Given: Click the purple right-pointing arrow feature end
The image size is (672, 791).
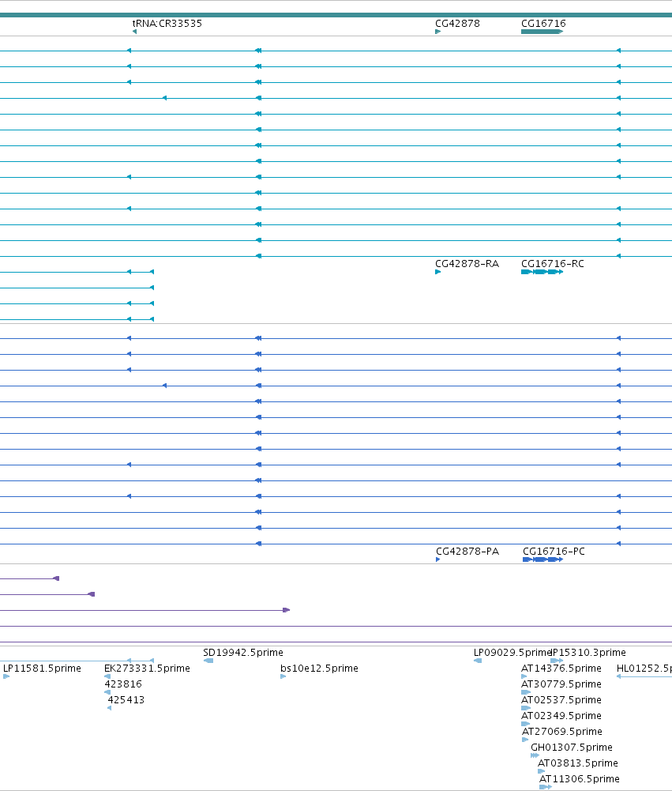Looking at the screenshot, I should point(287,610).
